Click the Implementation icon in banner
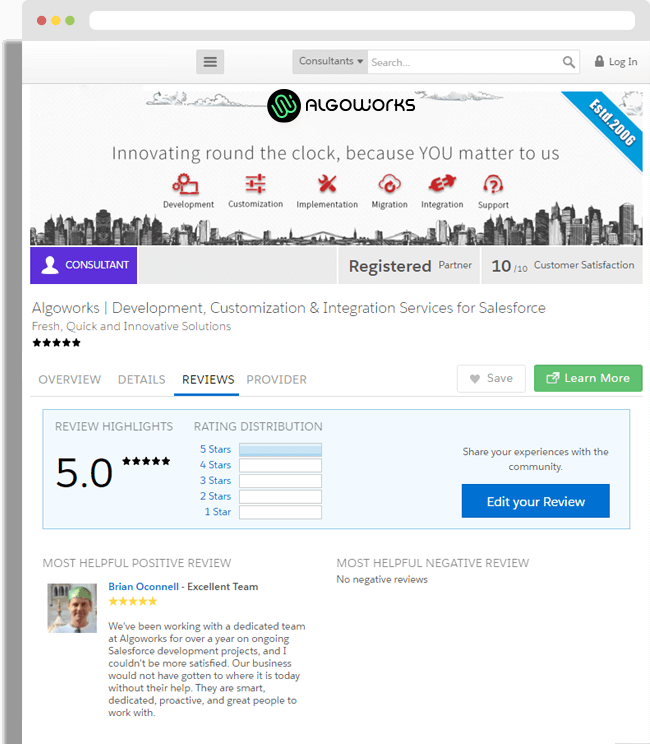The height and width of the screenshot is (744, 650). click(327, 184)
